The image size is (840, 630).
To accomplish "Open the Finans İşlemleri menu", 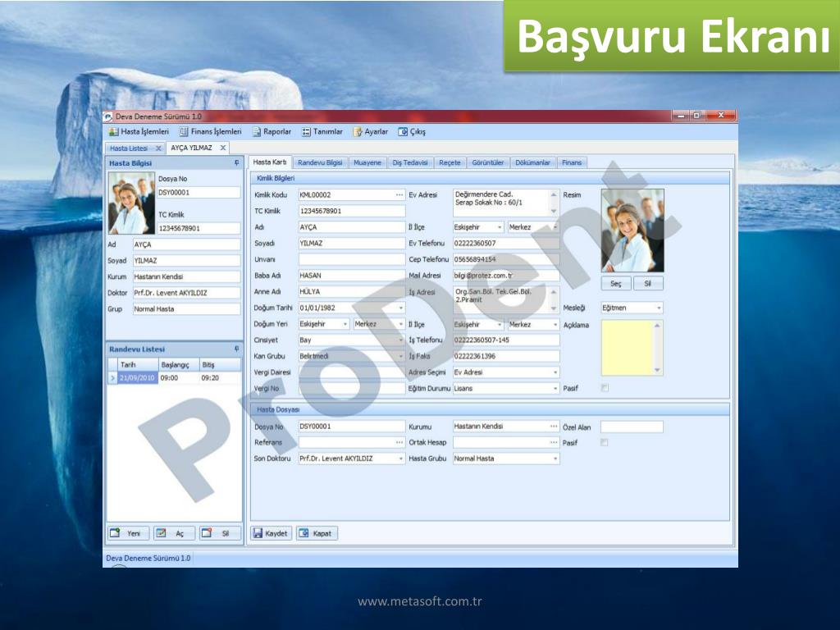I will pyautogui.click(x=211, y=131).
